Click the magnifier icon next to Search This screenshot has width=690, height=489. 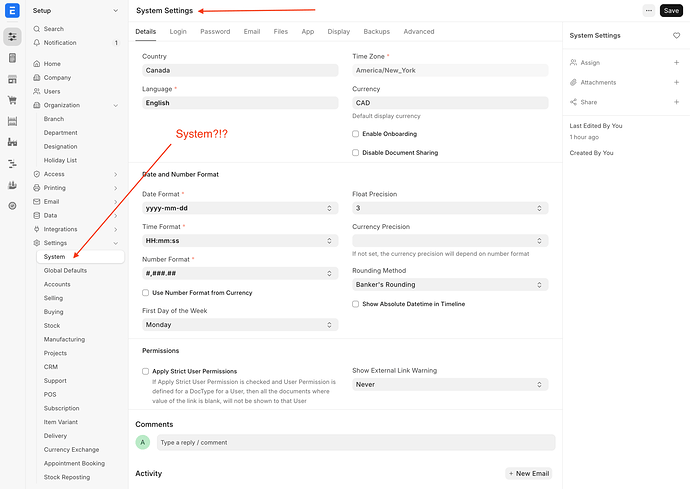tap(37, 29)
